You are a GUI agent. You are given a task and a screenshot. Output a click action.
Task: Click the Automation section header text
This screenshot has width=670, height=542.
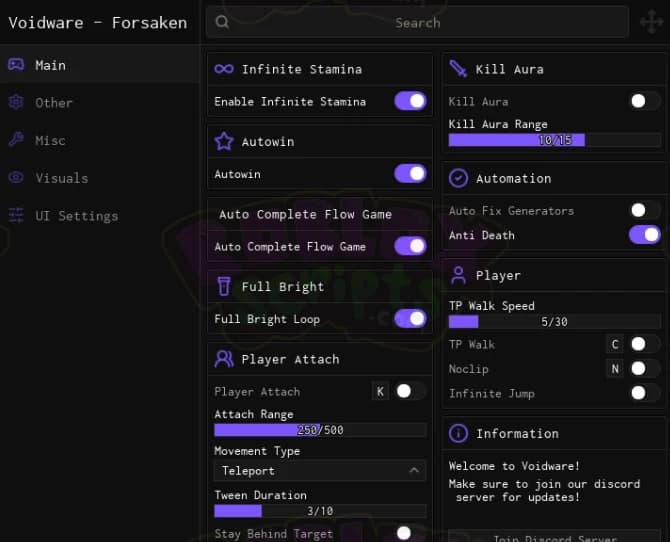click(513, 178)
